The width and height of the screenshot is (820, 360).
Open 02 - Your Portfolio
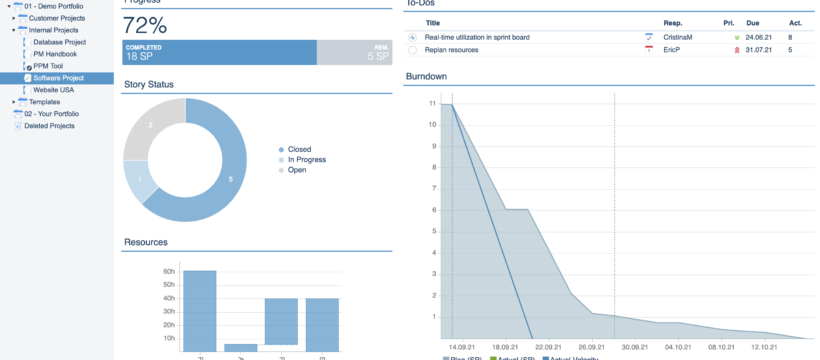(x=52, y=114)
